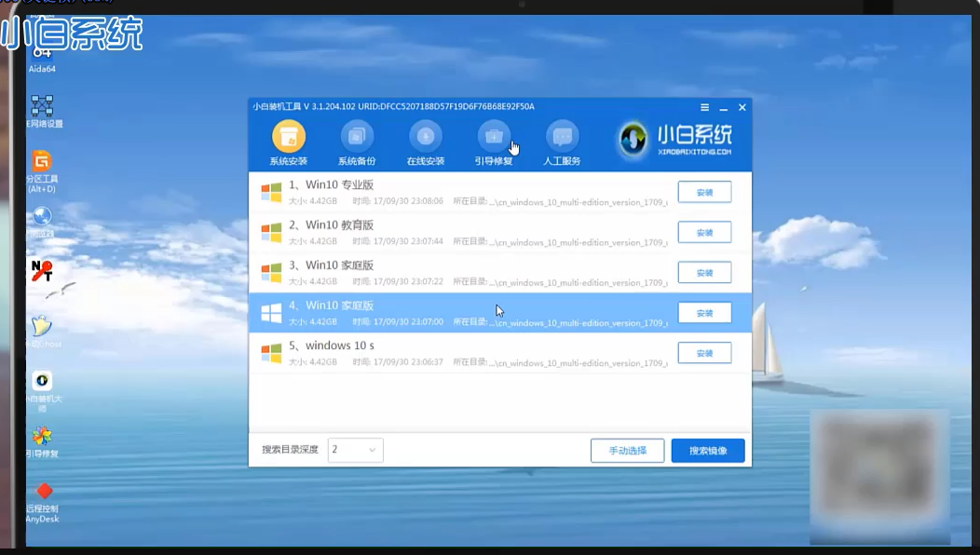980x555 pixels.
Task: Open 网络设置 (Network Settings) from the desktop
Action: pyautogui.click(x=41, y=108)
